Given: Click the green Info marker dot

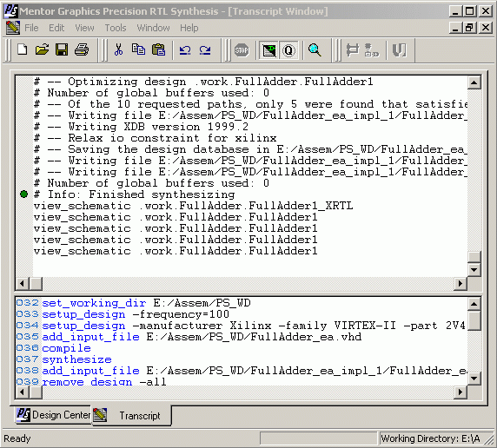Looking at the screenshot, I should 23,194.
